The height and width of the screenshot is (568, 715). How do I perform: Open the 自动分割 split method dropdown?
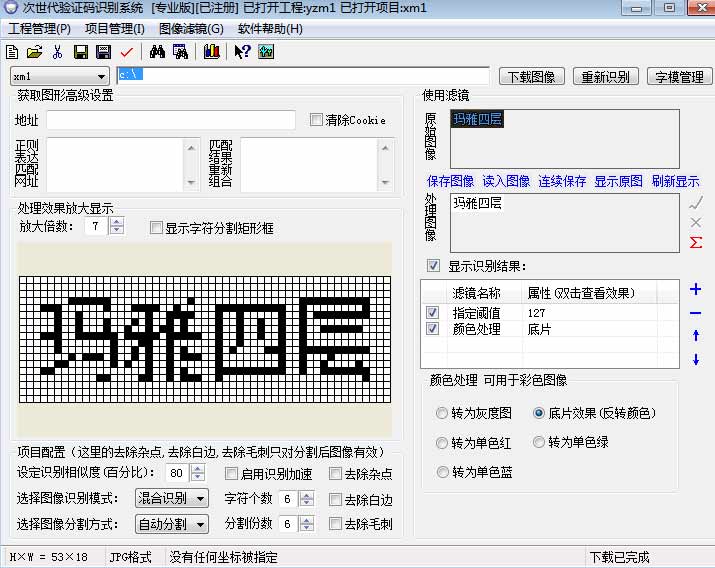(x=200, y=524)
